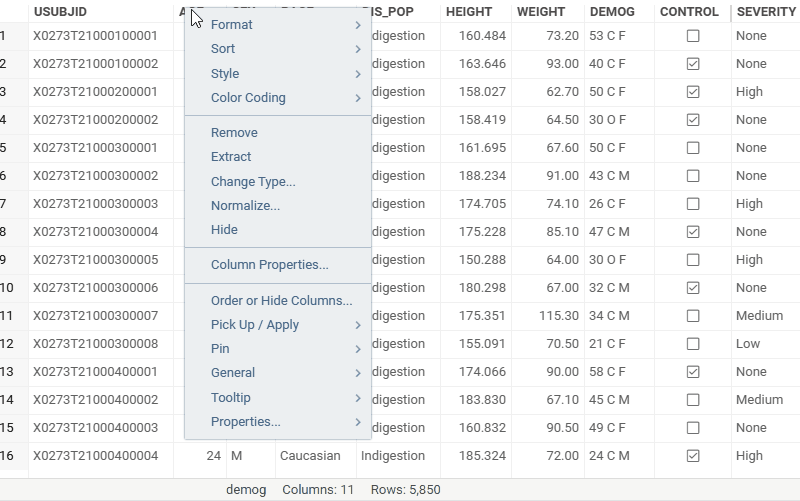The width and height of the screenshot is (800, 501).
Task: Click Change Type... menu entry
Action: point(253,182)
